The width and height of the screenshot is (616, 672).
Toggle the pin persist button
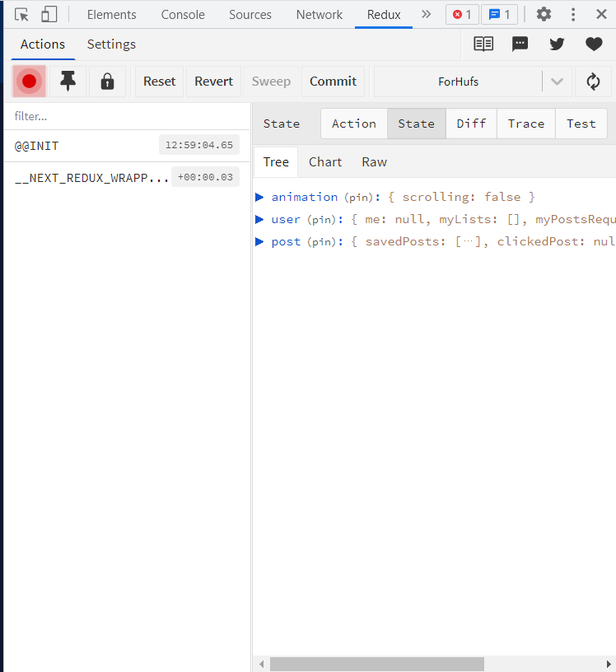(x=68, y=82)
